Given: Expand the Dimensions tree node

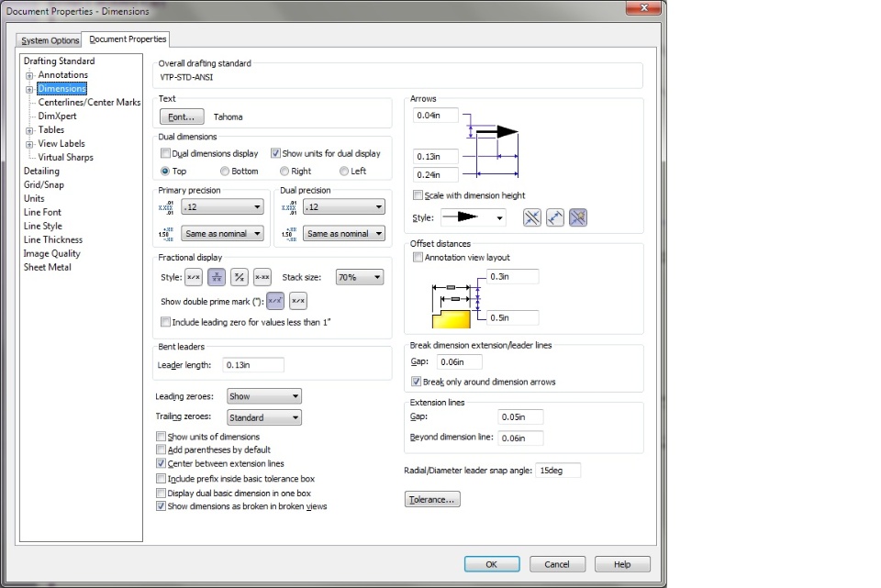Looking at the screenshot, I should pos(29,89).
